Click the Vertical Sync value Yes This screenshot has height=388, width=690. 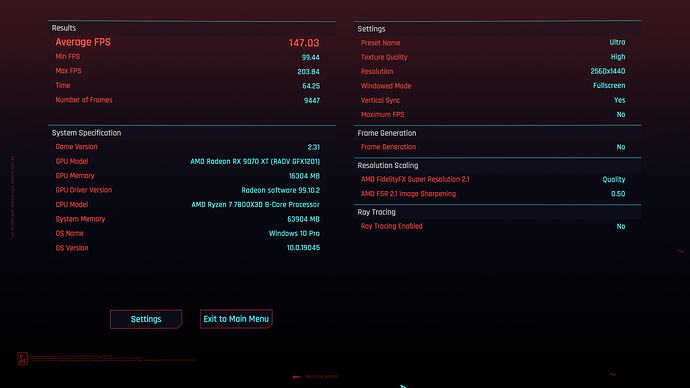(x=620, y=100)
